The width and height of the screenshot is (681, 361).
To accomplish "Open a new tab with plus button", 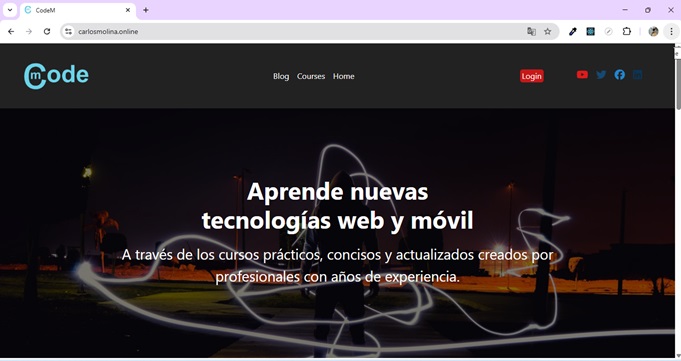I will (x=146, y=10).
